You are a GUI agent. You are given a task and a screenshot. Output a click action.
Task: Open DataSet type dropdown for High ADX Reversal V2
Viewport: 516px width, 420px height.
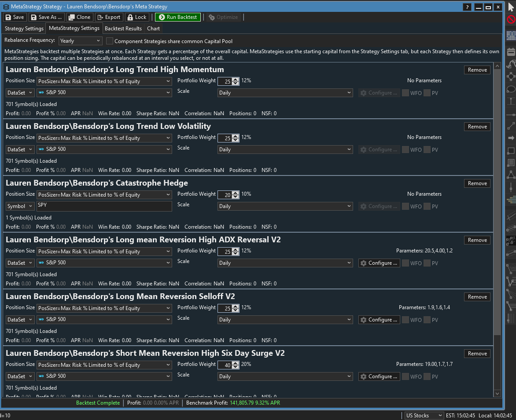[x=20, y=263]
